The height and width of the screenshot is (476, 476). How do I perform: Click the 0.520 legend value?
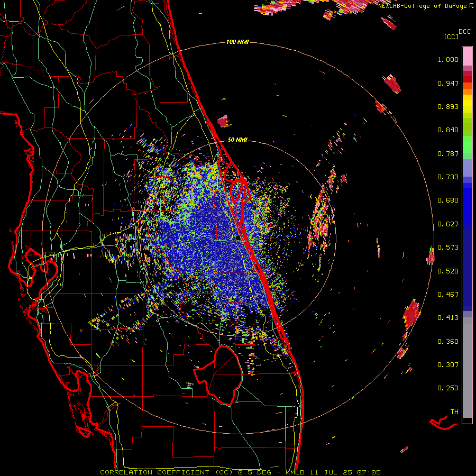[448, 271]
